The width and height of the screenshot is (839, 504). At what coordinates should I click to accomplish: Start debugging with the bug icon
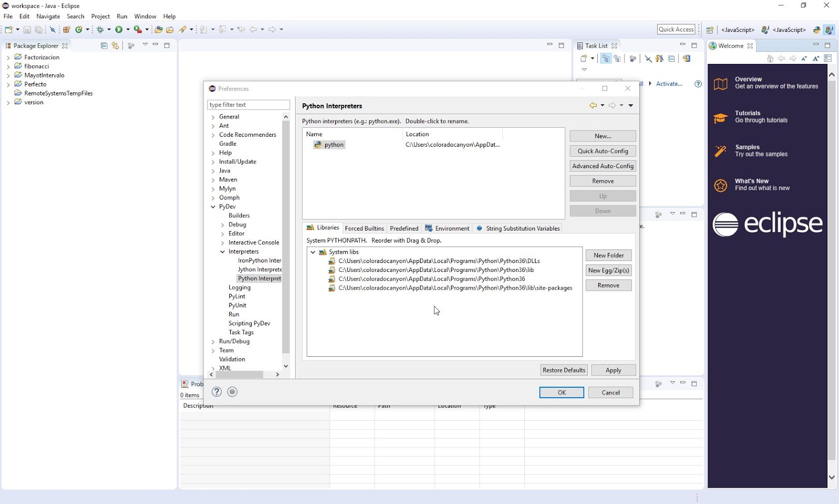[100, 30]
